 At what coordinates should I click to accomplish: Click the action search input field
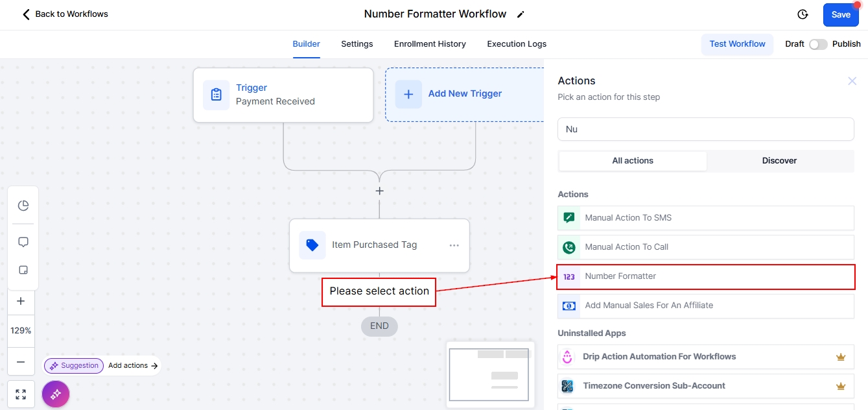pyautogui.click(x=705, y=129)
